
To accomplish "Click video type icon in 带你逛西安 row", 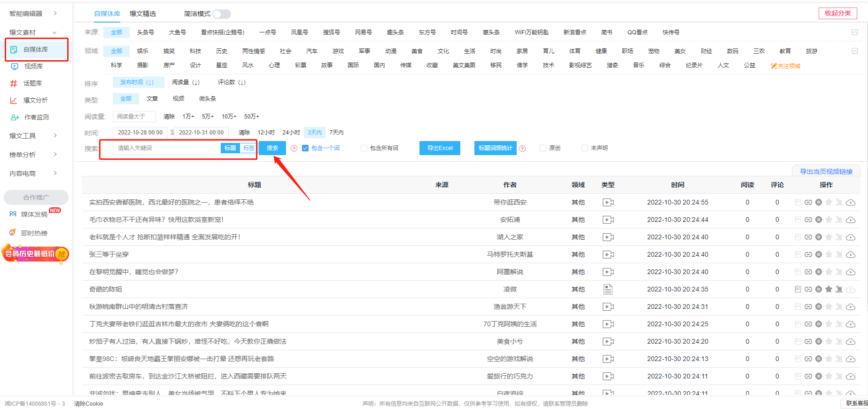I will [608, 203].
